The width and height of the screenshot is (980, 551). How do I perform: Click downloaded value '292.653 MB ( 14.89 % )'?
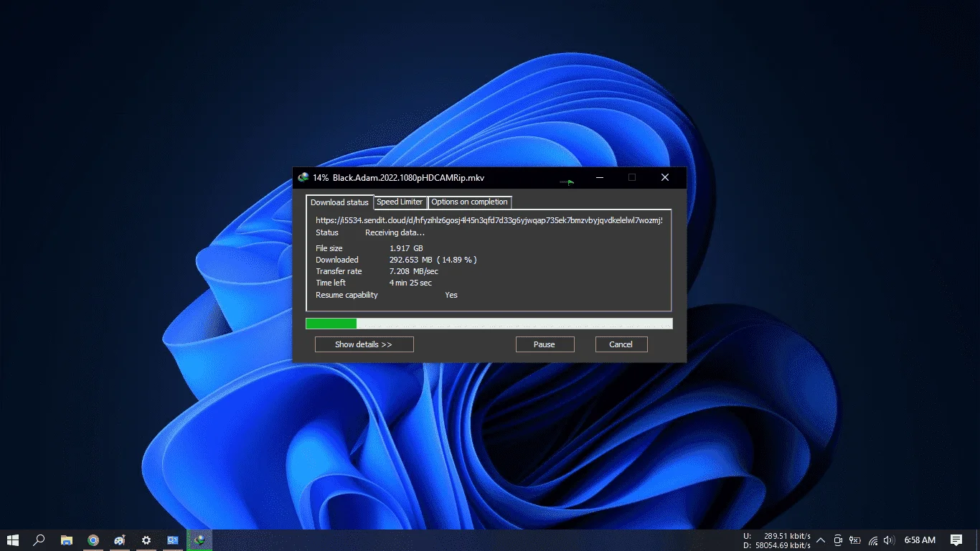[x=433, y=260]
